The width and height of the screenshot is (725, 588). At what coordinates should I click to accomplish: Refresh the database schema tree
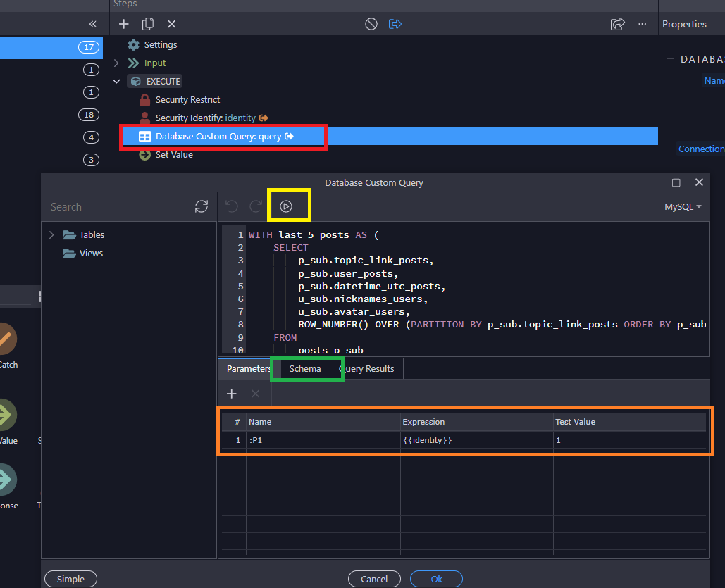pyautogui.click(x=201, y=206)
